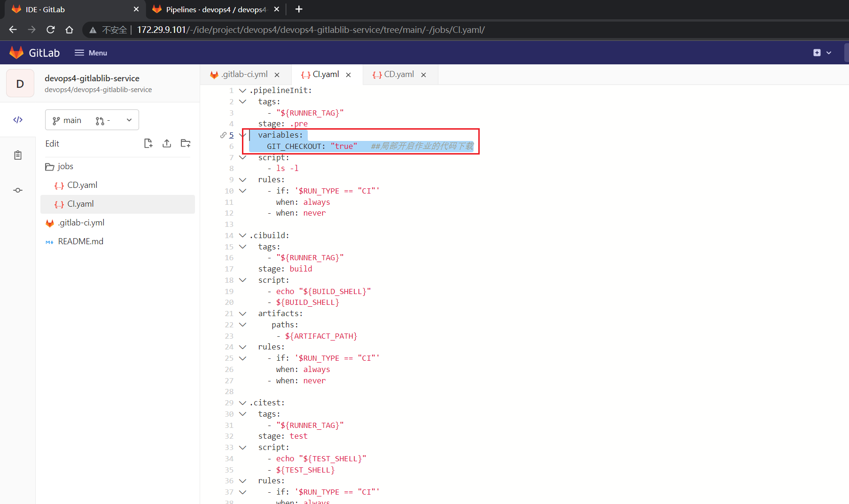The image size is (849, 504).
Task: Click the GitLab logo in header
Action: pyautogui.click(x=34, y=53)
